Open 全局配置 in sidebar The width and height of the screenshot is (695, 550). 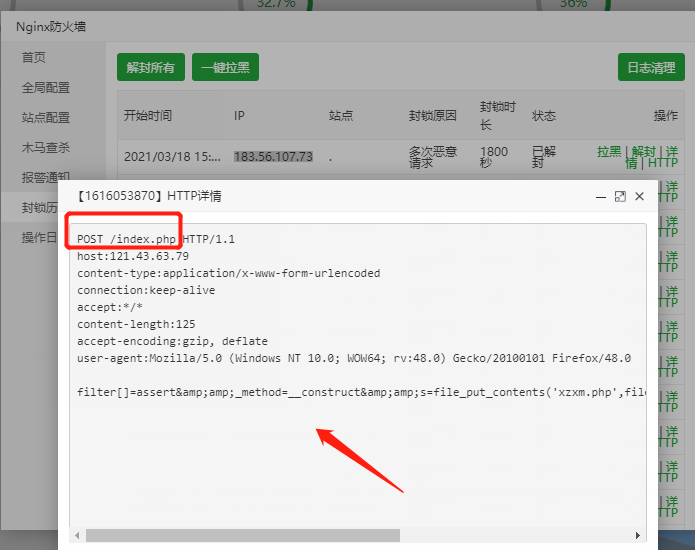[x=46, y=88]
